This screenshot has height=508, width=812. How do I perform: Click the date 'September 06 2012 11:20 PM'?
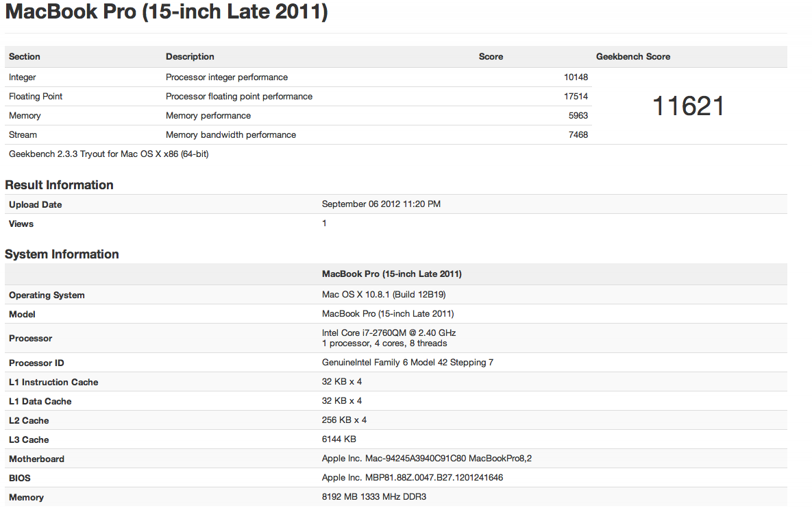(x=381, y=204)
